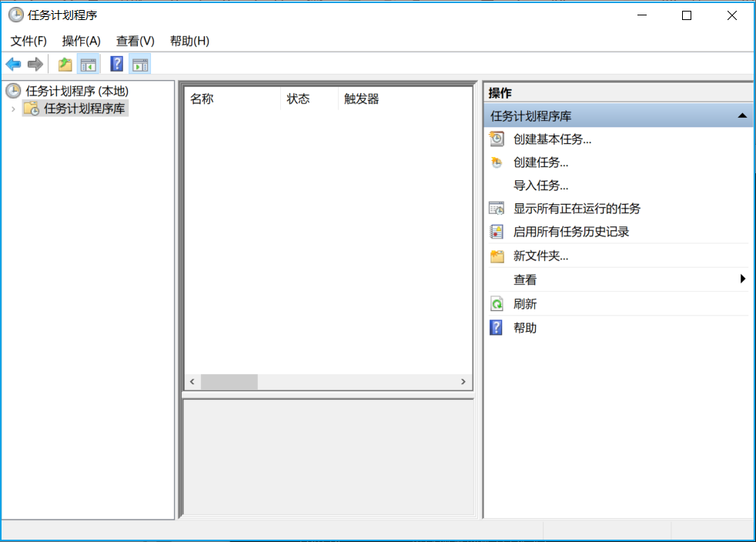
Task: Click the 导入任务... action
Action: click(539, 185)
